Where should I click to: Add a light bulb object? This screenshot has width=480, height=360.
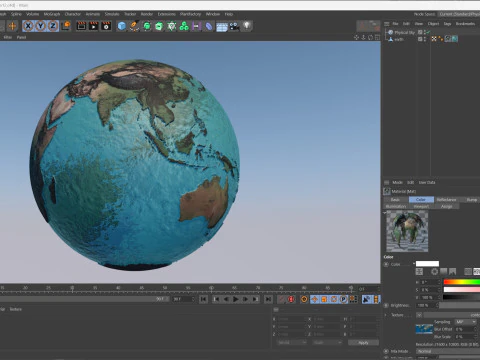pos(247,26)
